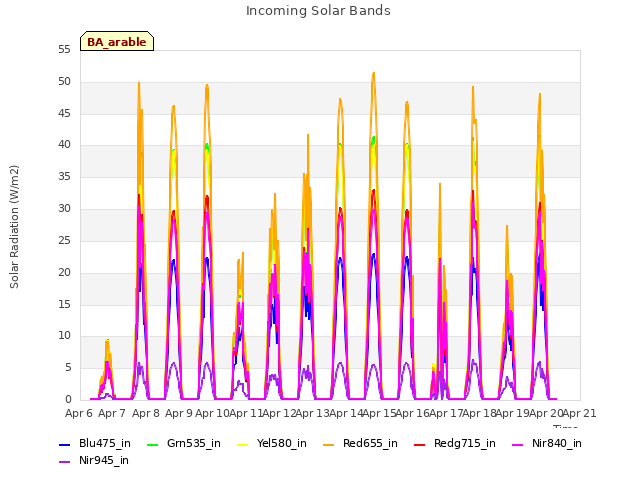Click the Apr 9 x-axis tick label
This screenshot has height=480, width=640.
(x=179, y=413)
